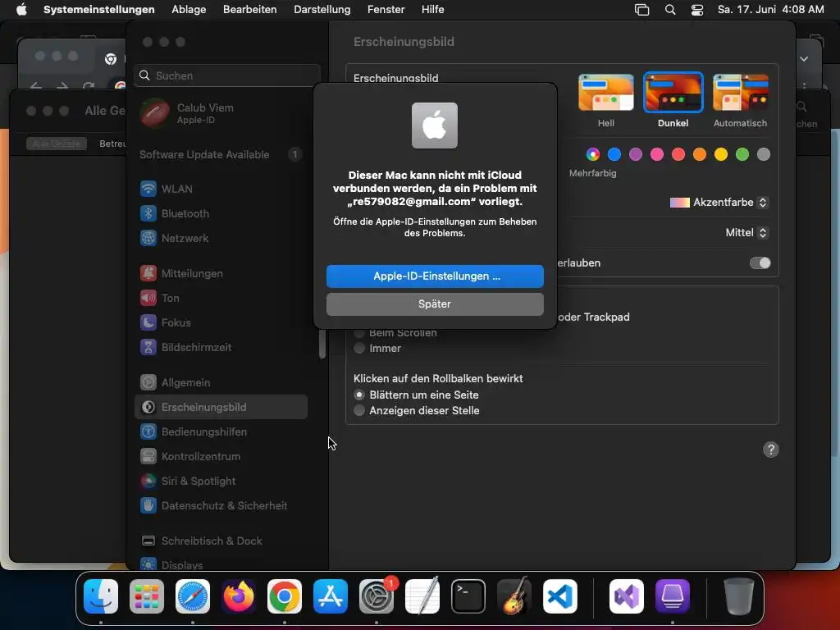Open the Bearbeiten menu
Image resolution: width=840 pixels, height=630 pixels.
tap(249, 10)
